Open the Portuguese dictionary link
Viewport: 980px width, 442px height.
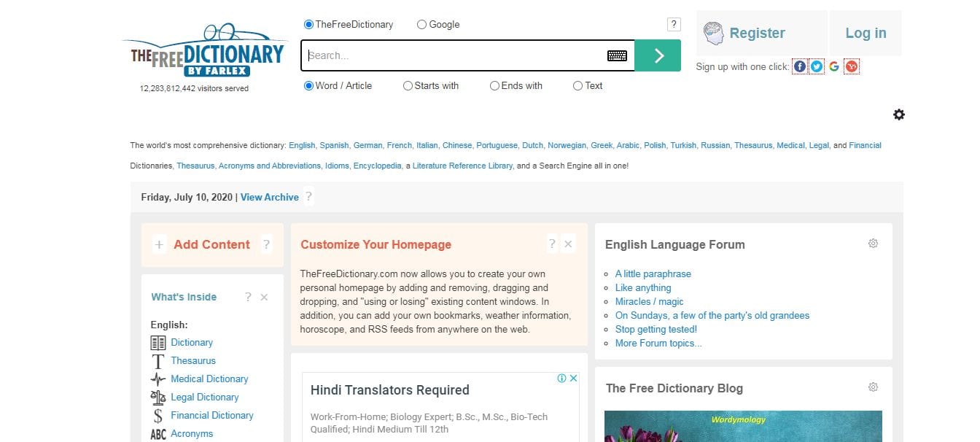coord(497,145)
